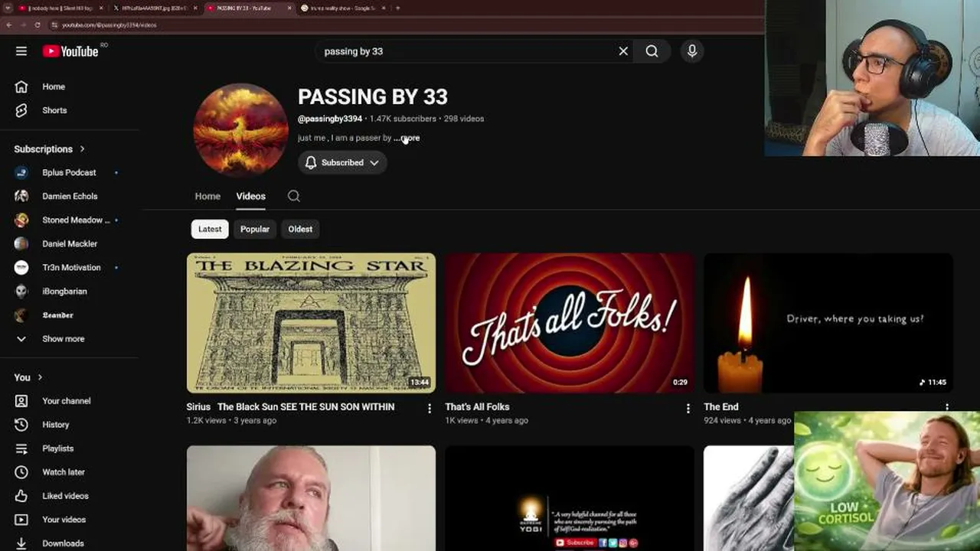Open the YouTube guide hamburger menu
Image resolution: width=980 pixels, height=551 pixels.
tap(21, 51)
